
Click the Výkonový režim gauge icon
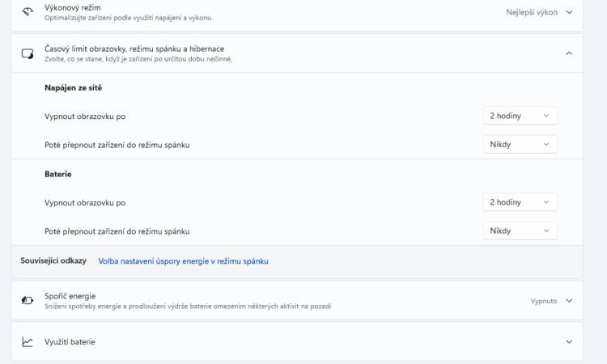tap(28, 12)
